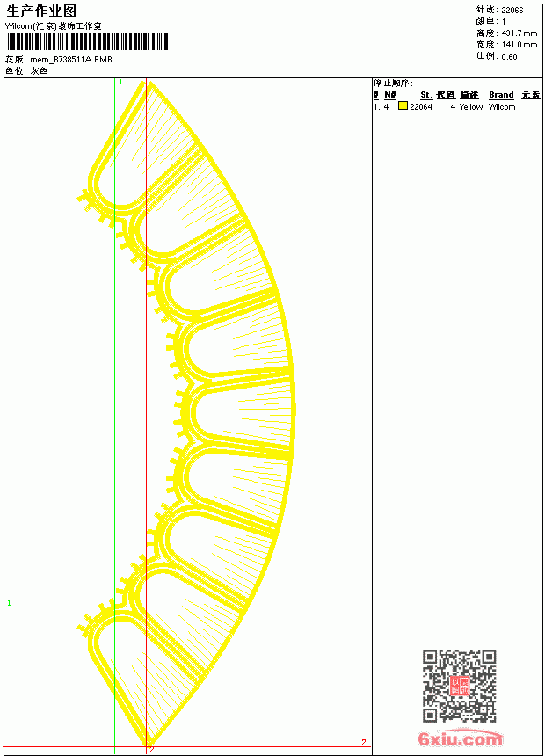Click the Yellow description text in row
Viewport: 545px width, 756px height.
(471, 107)
